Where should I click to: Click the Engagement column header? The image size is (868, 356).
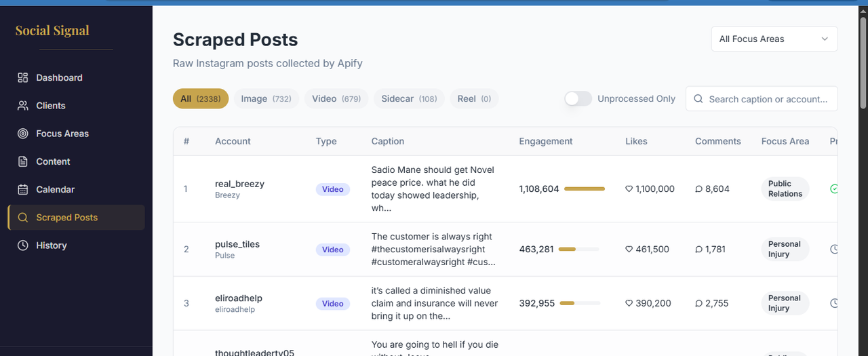(546, 142)
